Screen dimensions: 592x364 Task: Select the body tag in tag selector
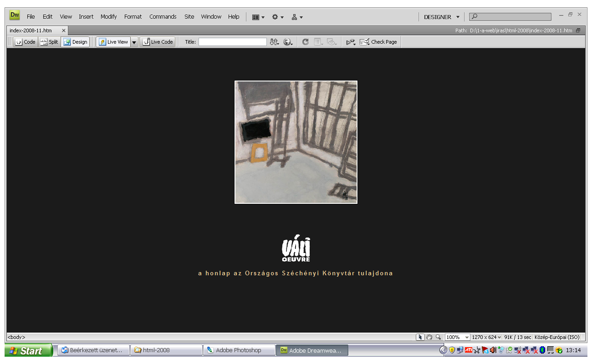tap(16, 337)
